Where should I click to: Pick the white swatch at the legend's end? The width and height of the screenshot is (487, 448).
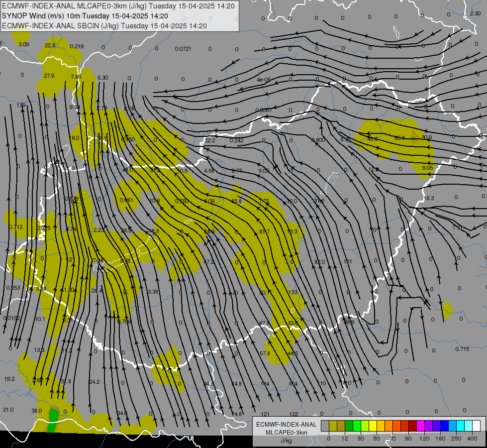tap(477, 426)
